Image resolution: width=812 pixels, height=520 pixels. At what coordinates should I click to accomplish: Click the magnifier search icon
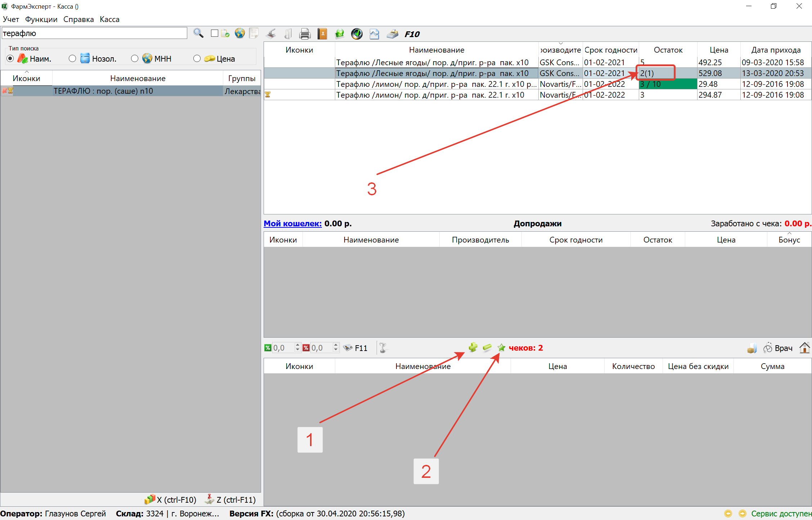click(198, 34)
